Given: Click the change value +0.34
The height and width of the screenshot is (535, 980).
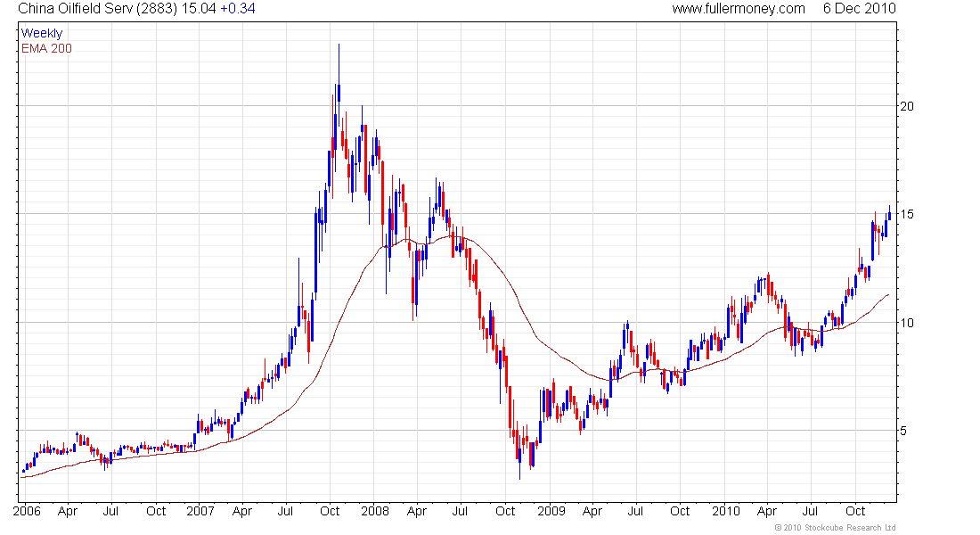Looking at the screenshot, I should point(238,9).
